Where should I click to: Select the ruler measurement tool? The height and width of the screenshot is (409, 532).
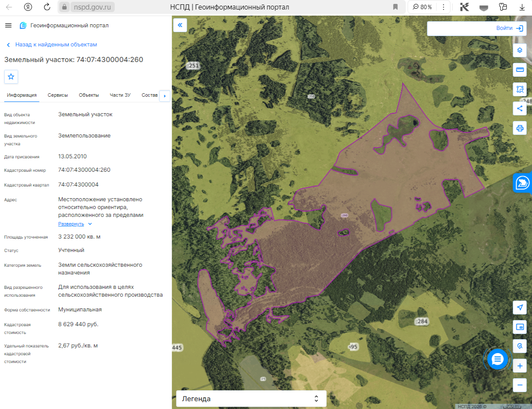click(520, 70)
